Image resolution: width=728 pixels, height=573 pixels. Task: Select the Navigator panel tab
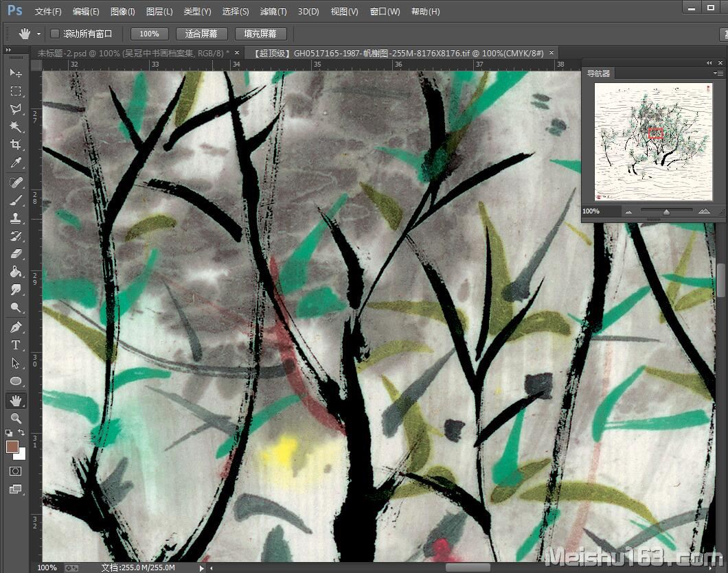(598, 73)
